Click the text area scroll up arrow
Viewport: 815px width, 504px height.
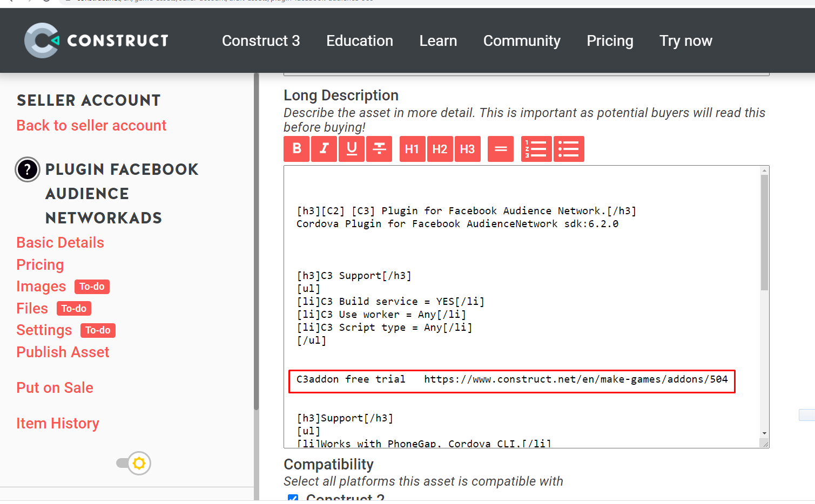click(x=764, y=171)
